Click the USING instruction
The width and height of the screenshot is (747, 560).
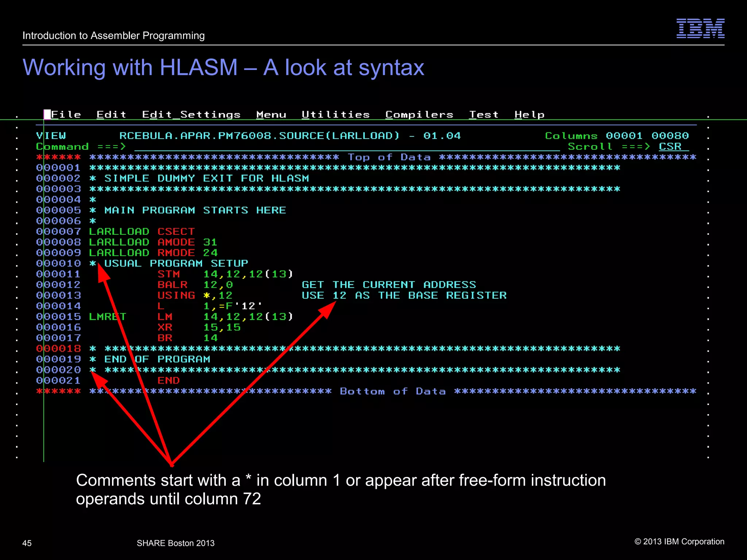pyautogui.click(x=176, y=295)
